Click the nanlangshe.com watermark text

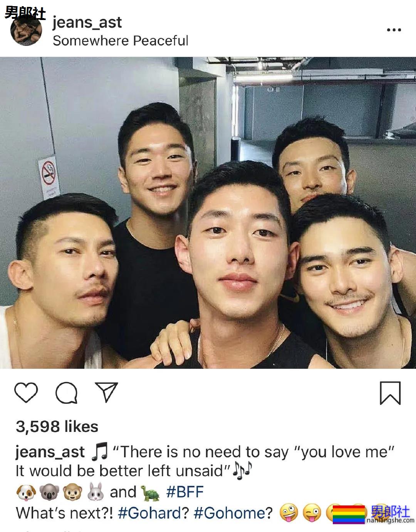[x=390, y=520]
